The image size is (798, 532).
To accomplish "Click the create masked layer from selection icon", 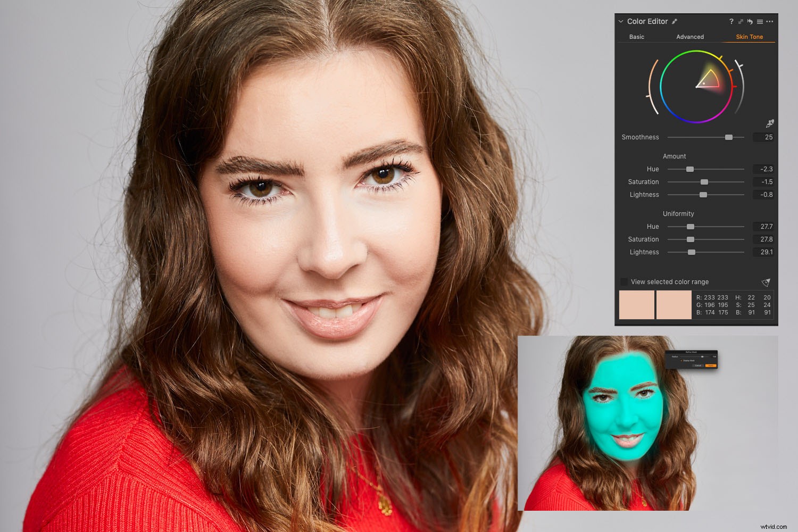I will (x=766, y=282).
